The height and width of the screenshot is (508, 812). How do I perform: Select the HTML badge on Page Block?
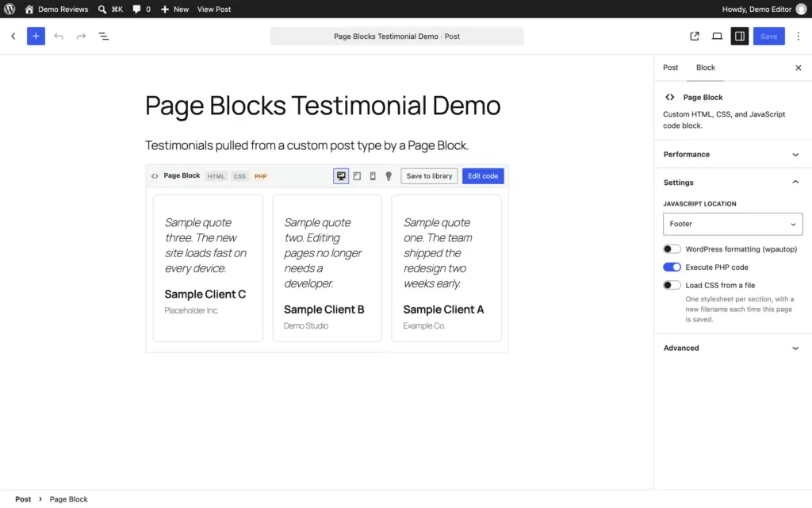216,176
